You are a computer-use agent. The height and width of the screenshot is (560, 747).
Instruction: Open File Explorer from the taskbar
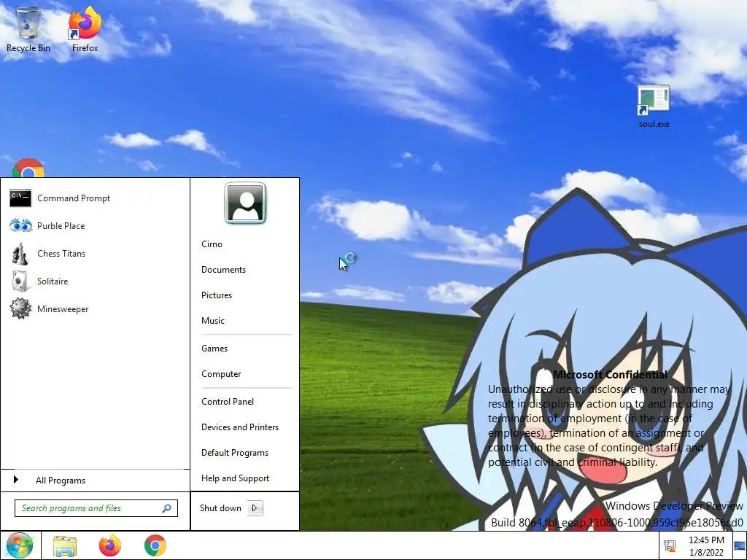click(x=65, y=545)
